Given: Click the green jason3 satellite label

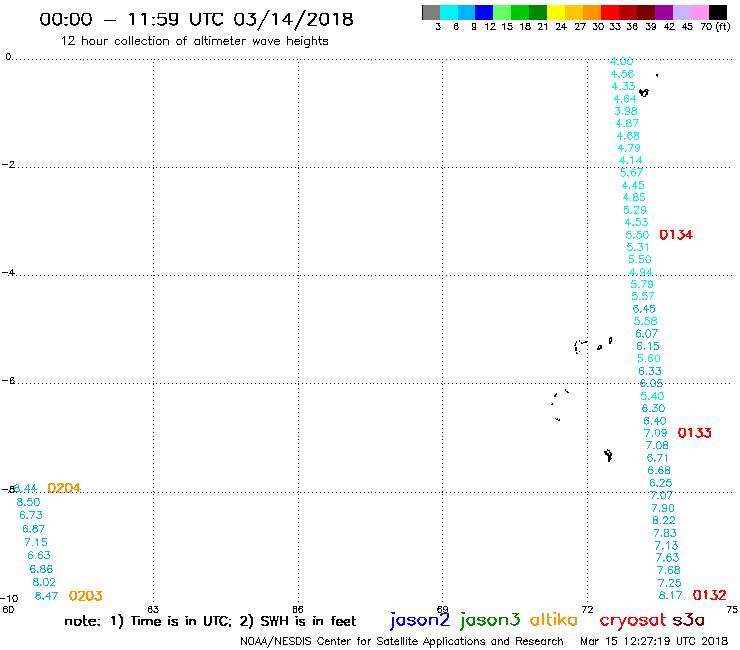Looking at the screenshot, I should pyautogui.click(x=490, y=620).
